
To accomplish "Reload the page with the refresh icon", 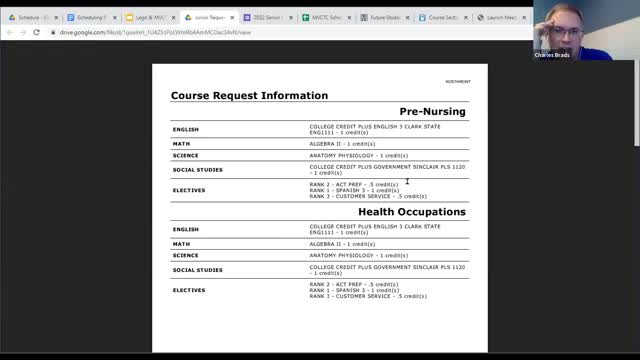I will (x=36, y=32).
